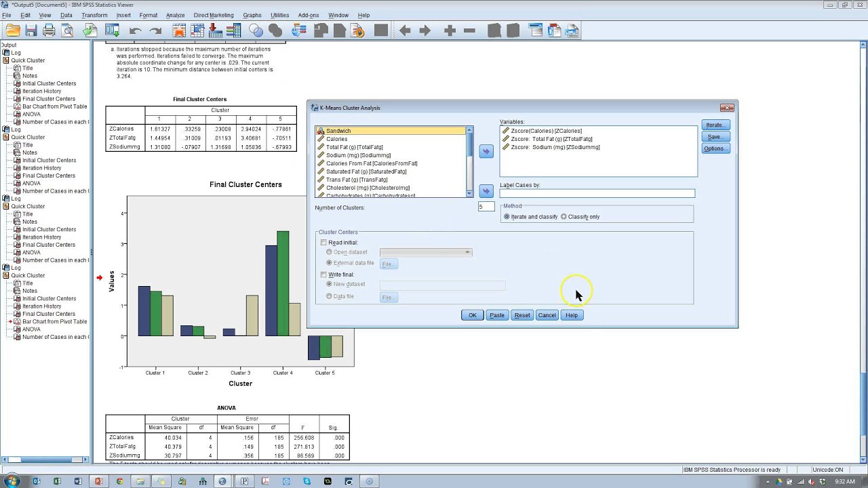Image resolution: width=868 pixels, height=488 pixels.
Task: Click the source variable list scroll-down arrow
Action: click(x=469, y=194)
